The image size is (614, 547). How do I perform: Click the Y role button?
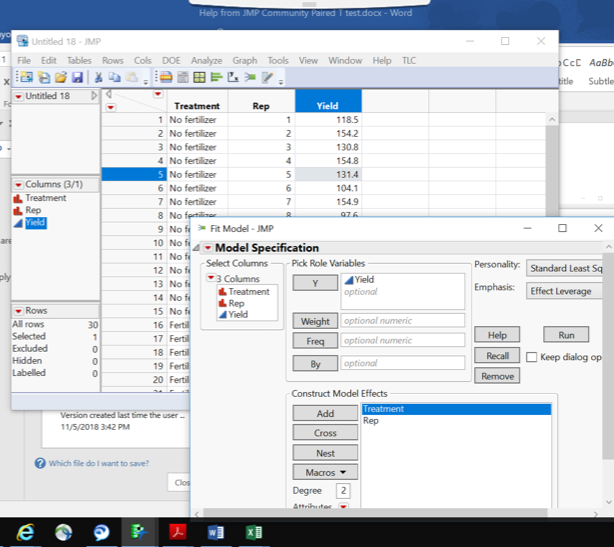pyautogui.click(x=315, y=283)
